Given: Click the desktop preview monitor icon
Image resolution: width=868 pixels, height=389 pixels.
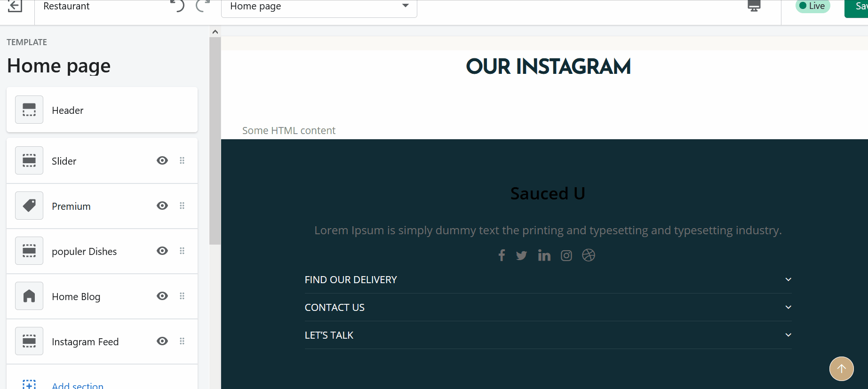Looking at the screenshot, I should pyautogui.click(x=754, y=6).
